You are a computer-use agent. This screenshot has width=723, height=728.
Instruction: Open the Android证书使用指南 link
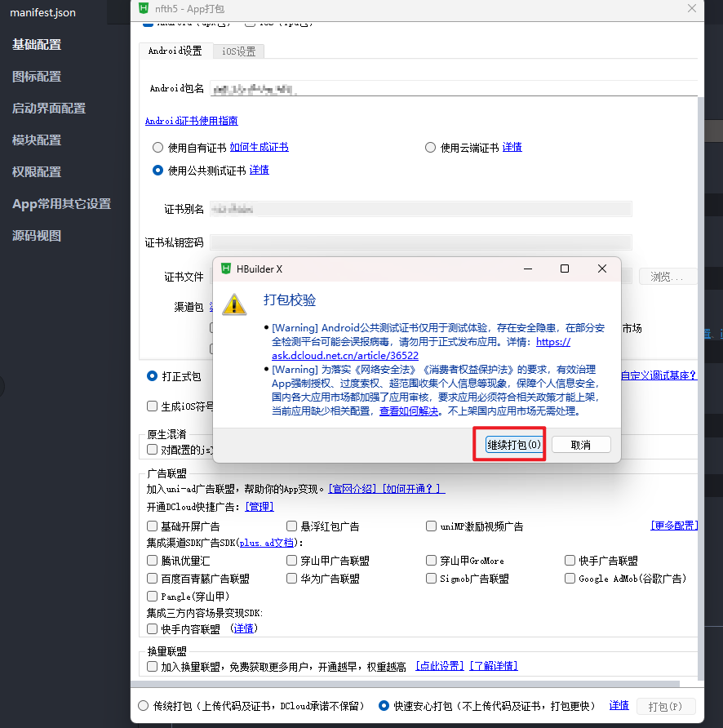[191, 121]
